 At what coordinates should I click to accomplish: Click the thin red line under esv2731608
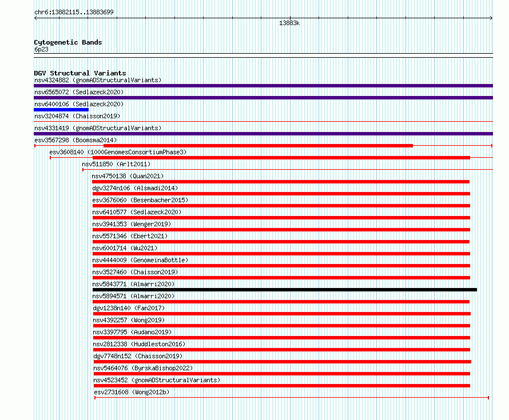[292, 398]
